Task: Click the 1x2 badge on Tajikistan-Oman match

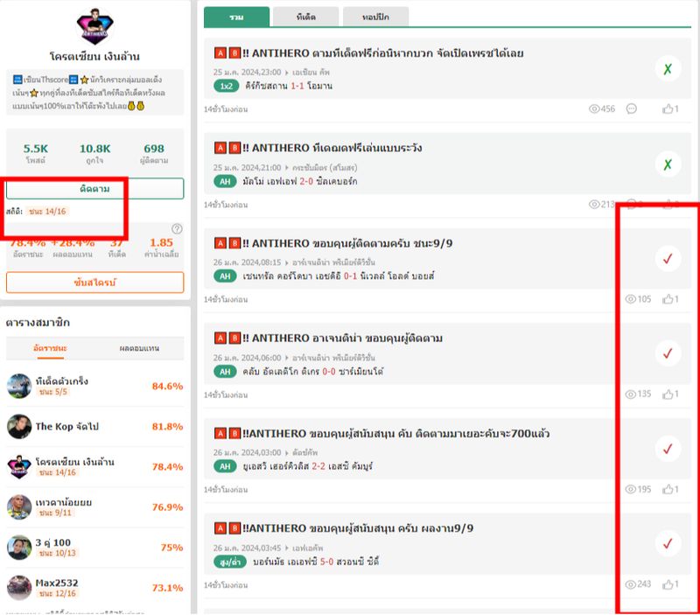Action: coord(227,86)
